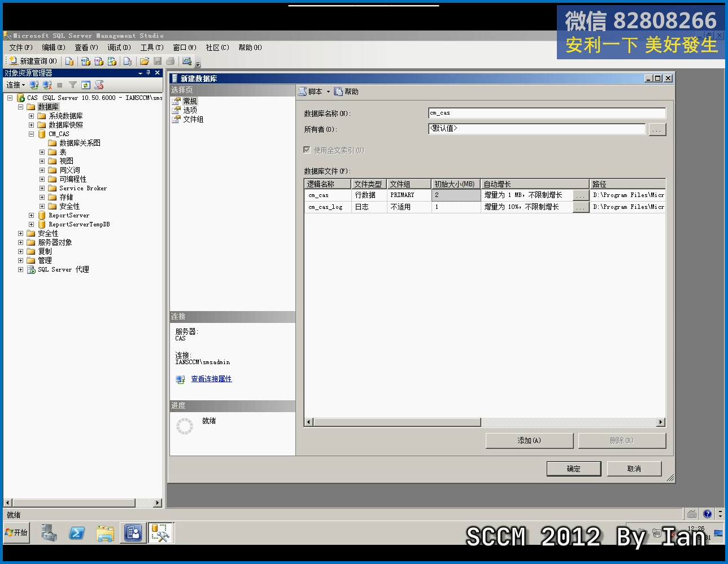Image resolution: width=728 pixels, height=564 pixels.
Task: Click the DMX query icon
Action: coord(98,61)
